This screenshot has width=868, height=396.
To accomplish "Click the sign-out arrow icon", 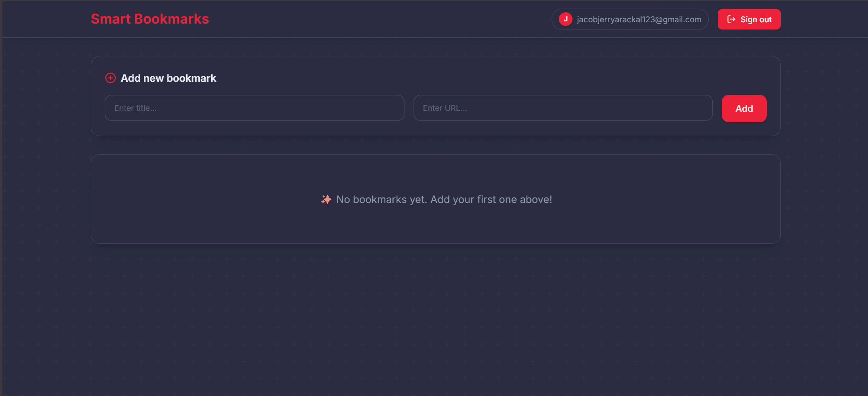I will click(x=731, y=19).
